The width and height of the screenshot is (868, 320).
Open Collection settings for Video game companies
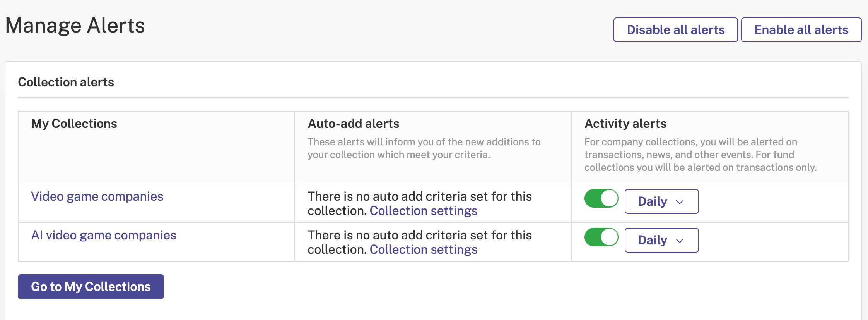point(424,211)
